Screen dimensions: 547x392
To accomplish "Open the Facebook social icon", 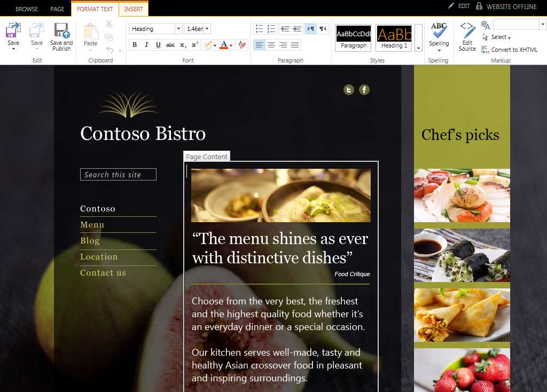I will (364, 90).
